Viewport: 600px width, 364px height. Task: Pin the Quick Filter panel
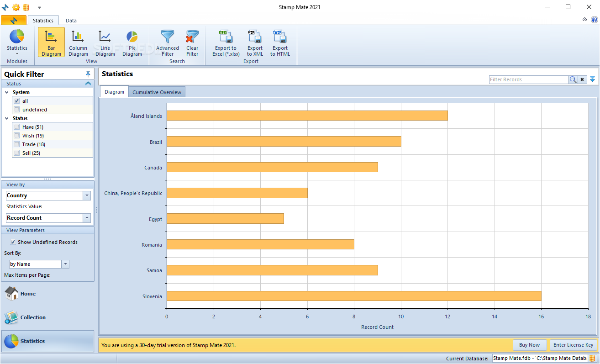pyautogui.click(x=88, y=74)
